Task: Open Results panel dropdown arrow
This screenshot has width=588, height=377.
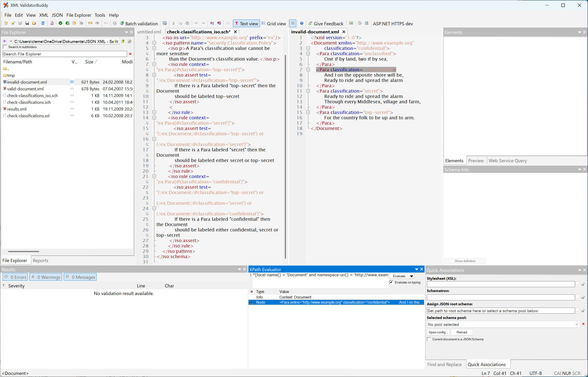Action: click(240, 269)
